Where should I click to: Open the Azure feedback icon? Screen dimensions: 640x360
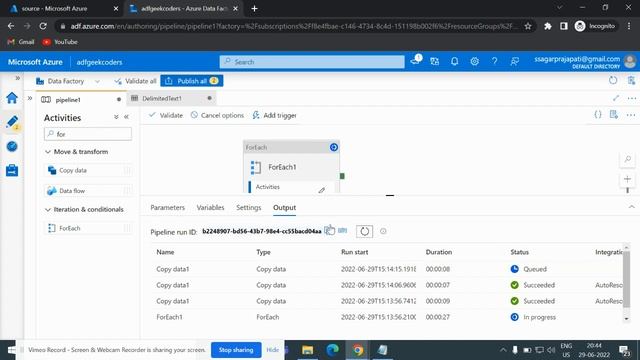(x=514, y=61)
